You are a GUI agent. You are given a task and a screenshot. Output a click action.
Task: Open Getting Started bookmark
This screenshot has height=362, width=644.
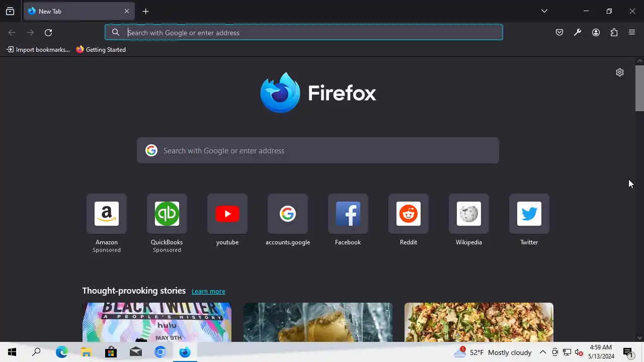[x=101, y=50]
